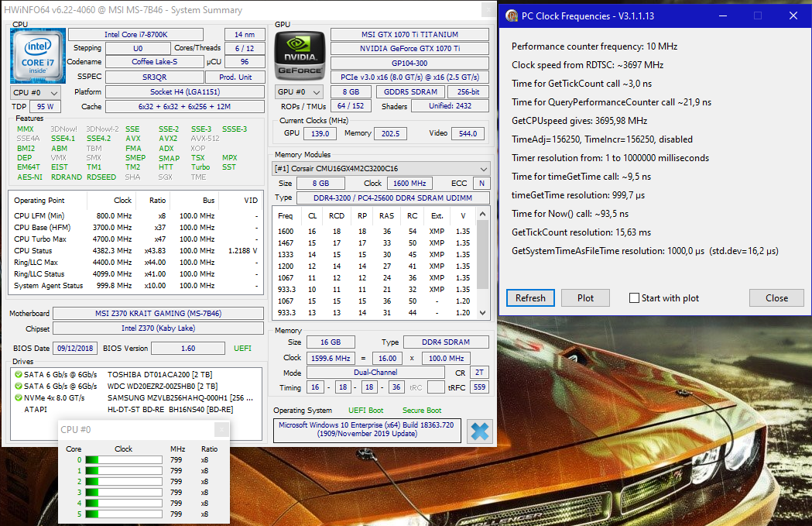Image resolution: width=812 pixels, height=526 pixels.
Task: Click the Dual-Channel memory mode field
Action: [x=375, y=373]
